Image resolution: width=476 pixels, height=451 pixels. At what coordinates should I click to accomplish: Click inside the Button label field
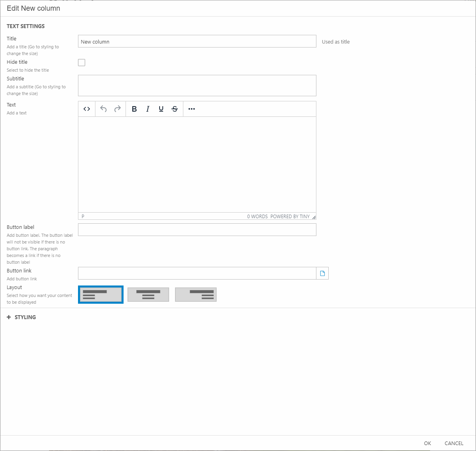(197, 230)
